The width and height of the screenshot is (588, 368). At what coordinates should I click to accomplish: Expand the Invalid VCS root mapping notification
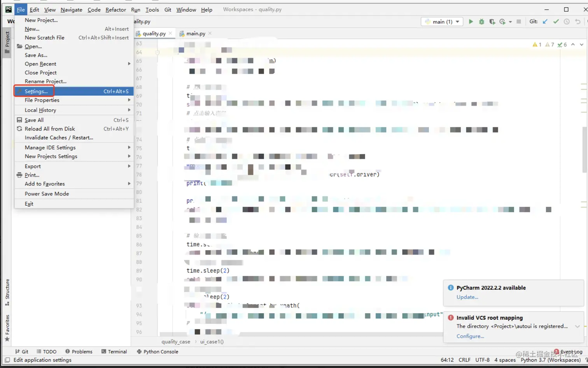click(x=577, y=326)
